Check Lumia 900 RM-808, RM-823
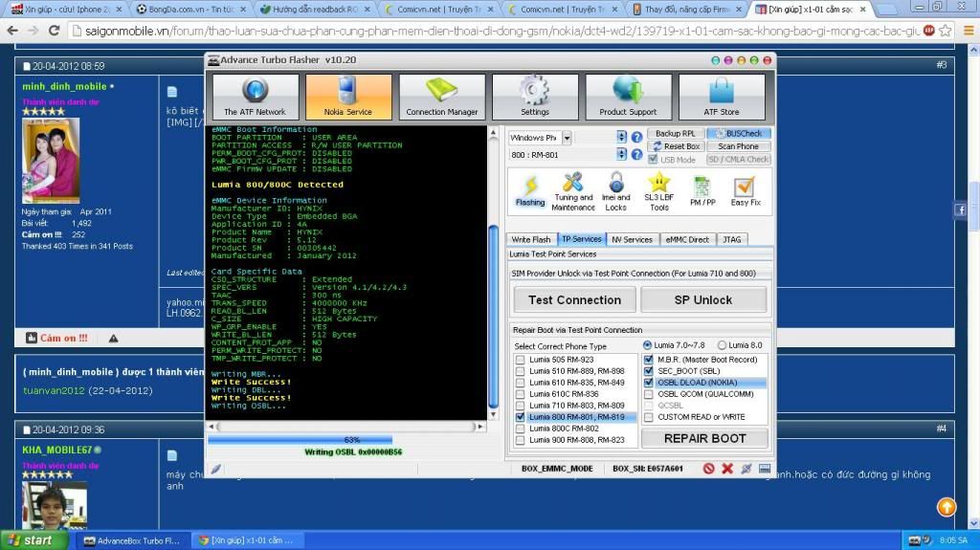980x550 pixels. click(x=520, y=440)
